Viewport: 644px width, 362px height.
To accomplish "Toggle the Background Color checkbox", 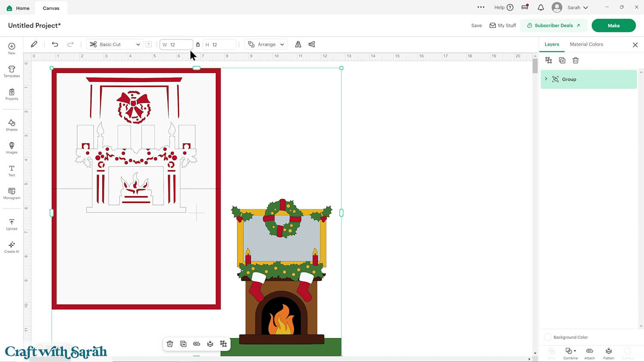I will (x=548, y=337).
